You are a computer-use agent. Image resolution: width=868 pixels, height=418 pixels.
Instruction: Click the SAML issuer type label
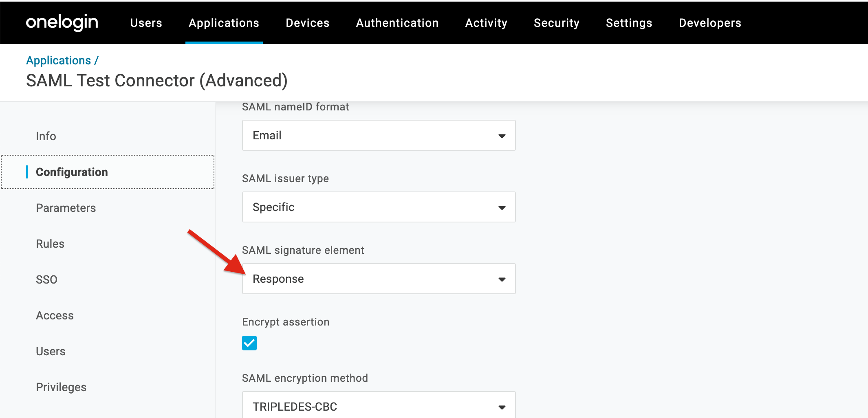coord(285,178)
